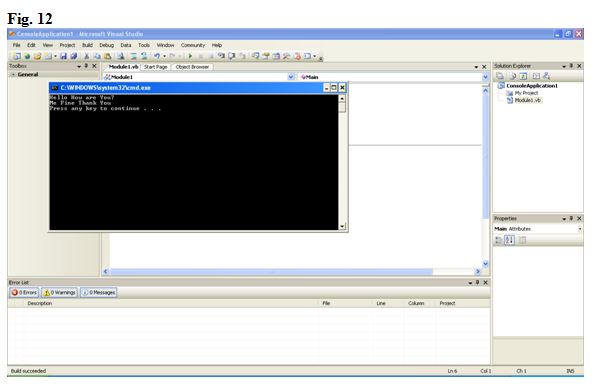Click the Undo arrow icon
The height and width of the screenshot is (386, 605).
coord(157,56)
